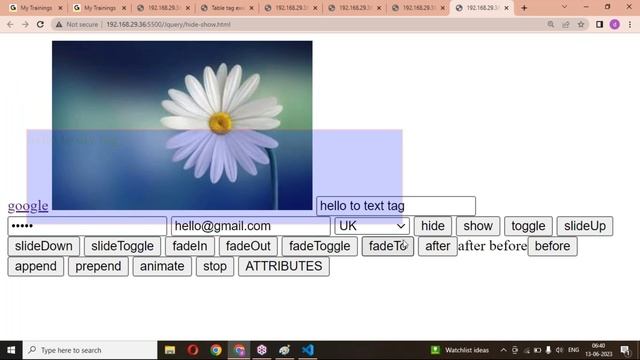Go back using the browser back arrow

point(10,24)
